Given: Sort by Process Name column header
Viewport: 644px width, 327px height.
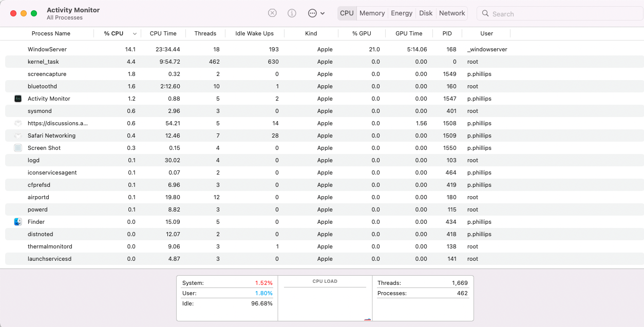Looking at the screenshot, I should [51, 33].
